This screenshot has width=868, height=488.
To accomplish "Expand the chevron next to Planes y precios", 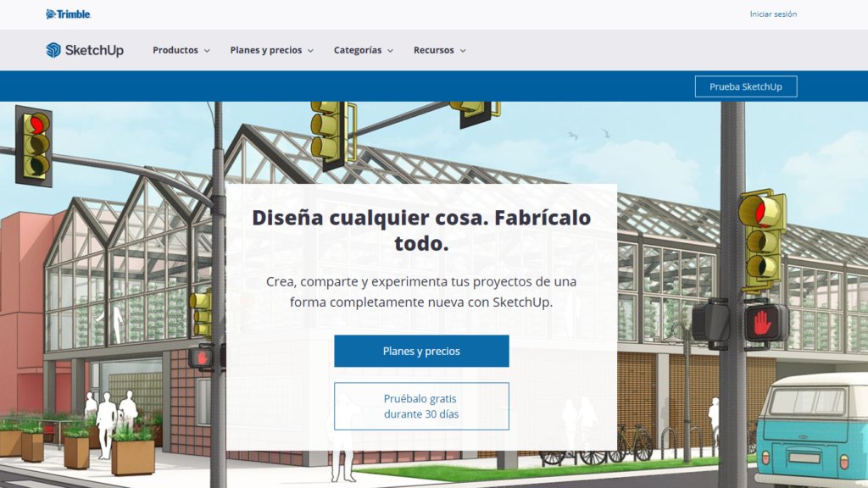I will [x=310, y=51].
